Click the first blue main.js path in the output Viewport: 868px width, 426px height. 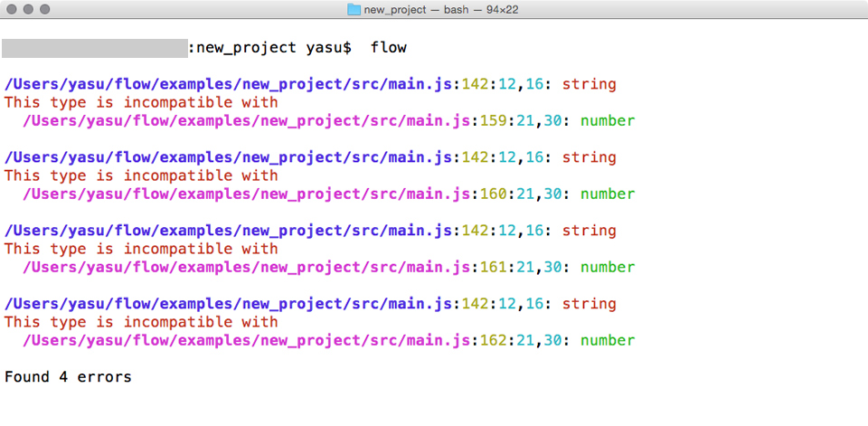228,85
